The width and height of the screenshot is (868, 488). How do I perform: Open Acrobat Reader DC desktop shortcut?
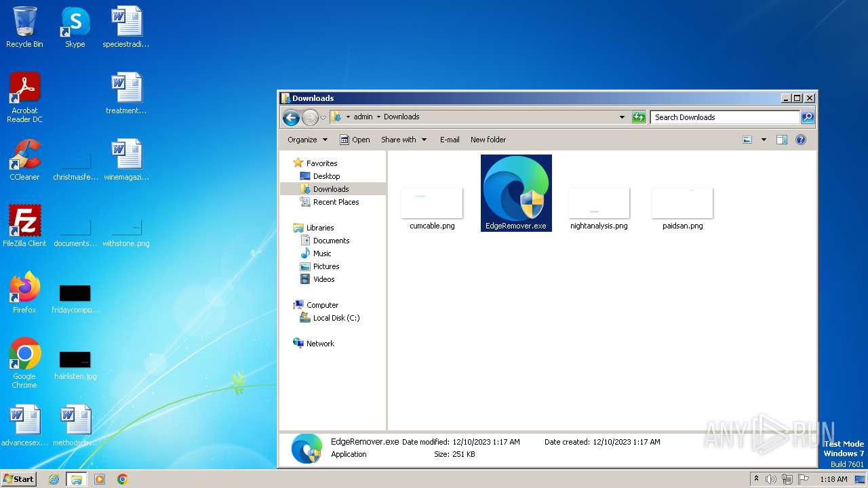click(24, 97)
